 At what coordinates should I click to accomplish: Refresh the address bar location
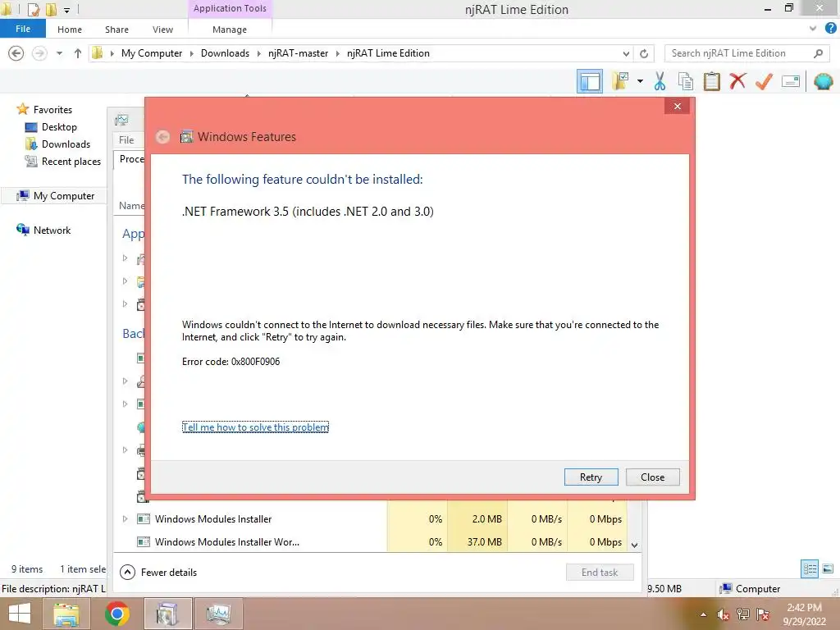click(644, 53)
